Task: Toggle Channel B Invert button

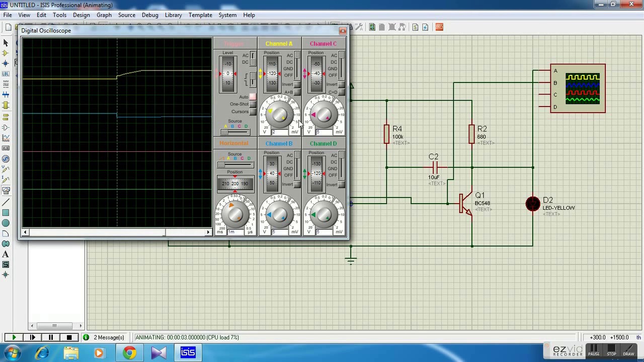Action: point(297,185)
